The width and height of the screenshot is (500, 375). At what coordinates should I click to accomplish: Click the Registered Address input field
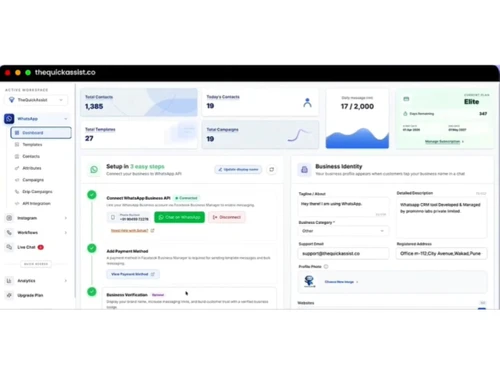point(442,254)
